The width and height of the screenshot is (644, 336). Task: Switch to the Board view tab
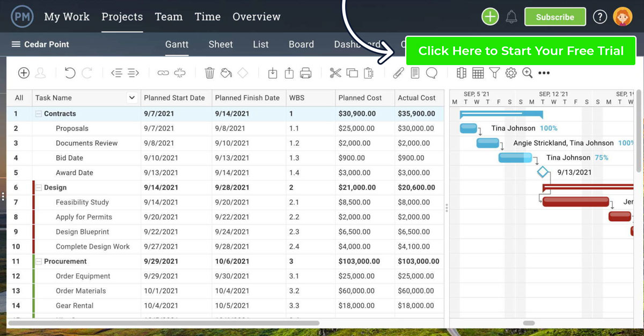pos(301,45)
